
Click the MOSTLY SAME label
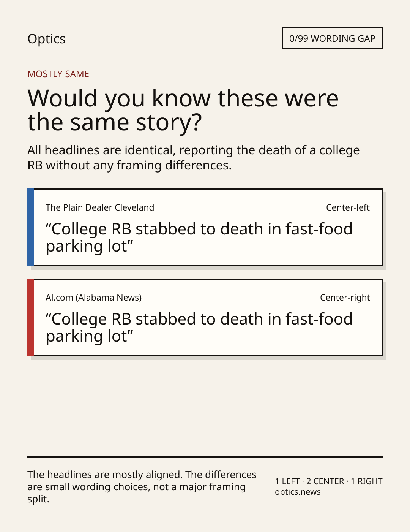point(58,74)
